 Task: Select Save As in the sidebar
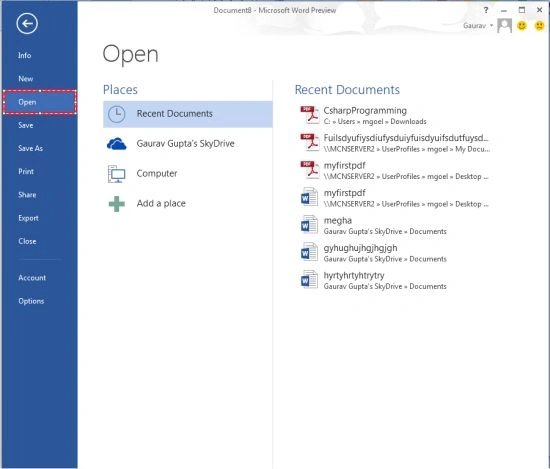[x=31, y=148]
